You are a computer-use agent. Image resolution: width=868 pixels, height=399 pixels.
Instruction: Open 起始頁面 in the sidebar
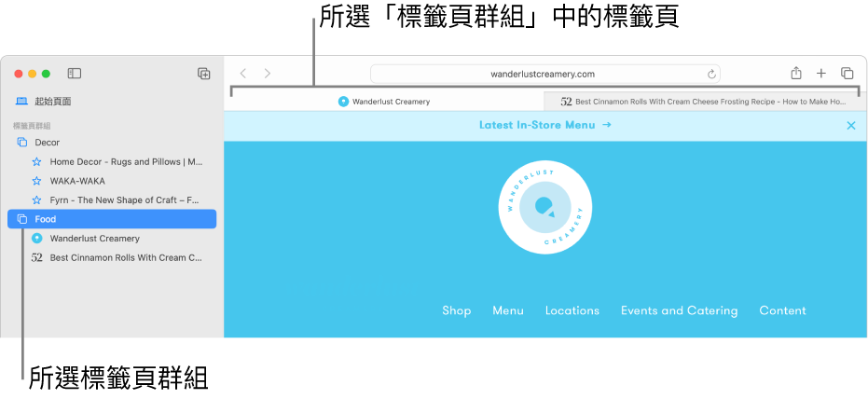pyautogui.click(x=111, y=102)
